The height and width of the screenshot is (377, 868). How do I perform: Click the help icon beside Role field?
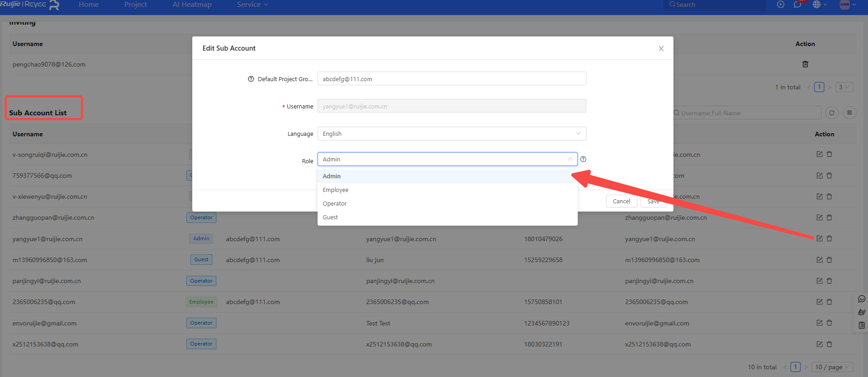[x=583, y=159]
